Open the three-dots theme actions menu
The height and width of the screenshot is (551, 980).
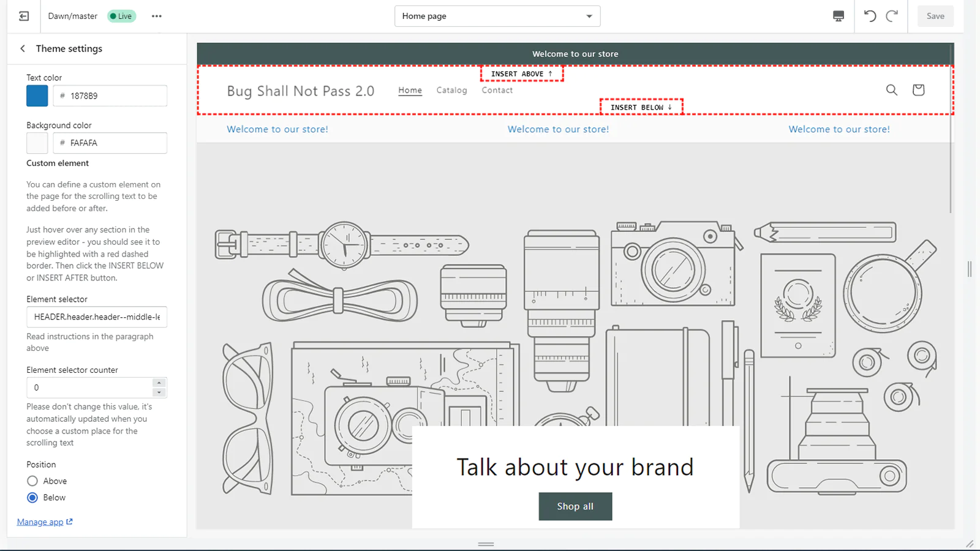[x=157, y=16]
